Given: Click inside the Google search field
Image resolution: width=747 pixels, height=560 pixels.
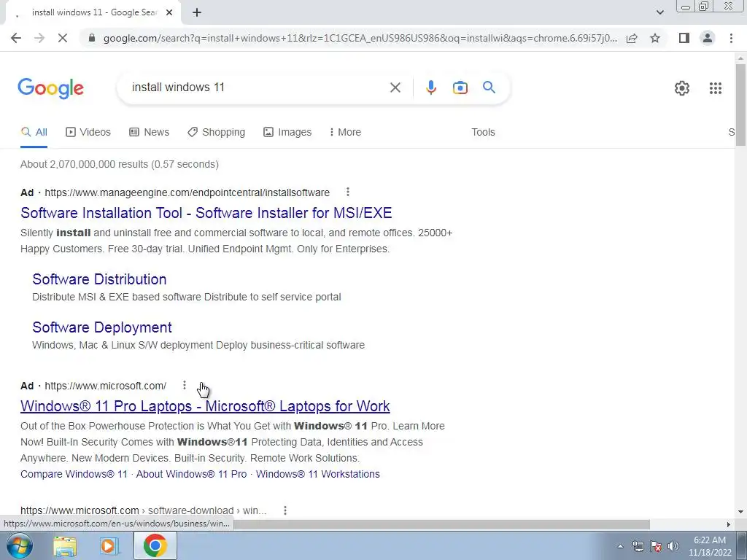Looking at the screenshot, I should pyautogui.click(x=258, y=87).
